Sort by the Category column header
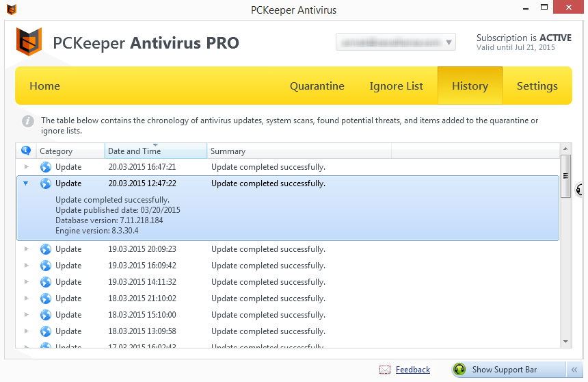This screenshot has height=382, width=588. coord(70,151)
